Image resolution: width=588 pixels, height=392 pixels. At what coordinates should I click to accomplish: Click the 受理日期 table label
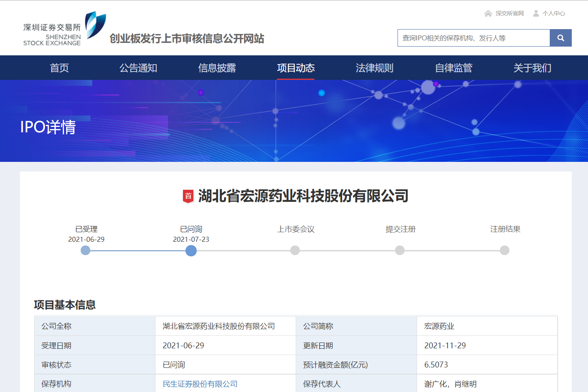tap(57, 345)
